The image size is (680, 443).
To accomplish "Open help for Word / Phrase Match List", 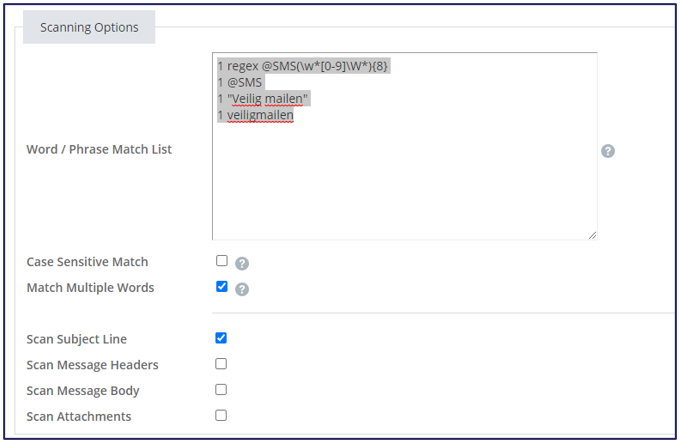I will [x=607, y=151].
